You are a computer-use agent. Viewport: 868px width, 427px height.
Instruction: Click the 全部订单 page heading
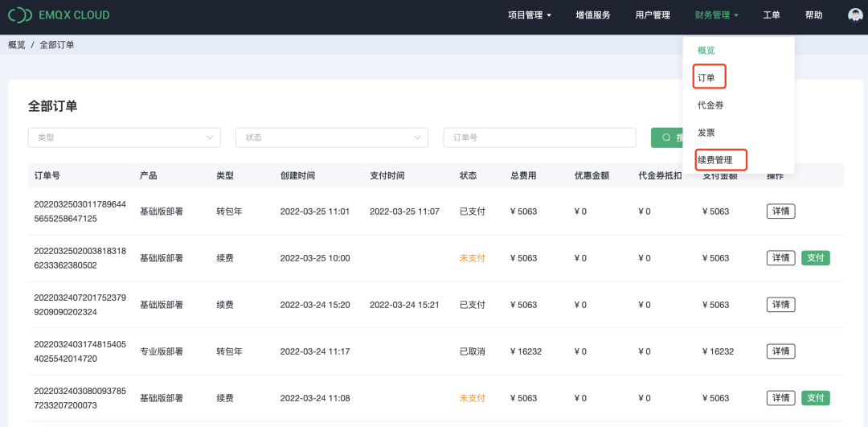[x=52, y=106]
